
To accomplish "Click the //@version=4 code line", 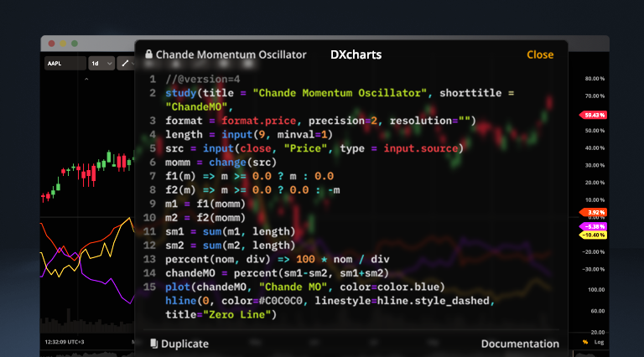I will (x=202, y=79).
